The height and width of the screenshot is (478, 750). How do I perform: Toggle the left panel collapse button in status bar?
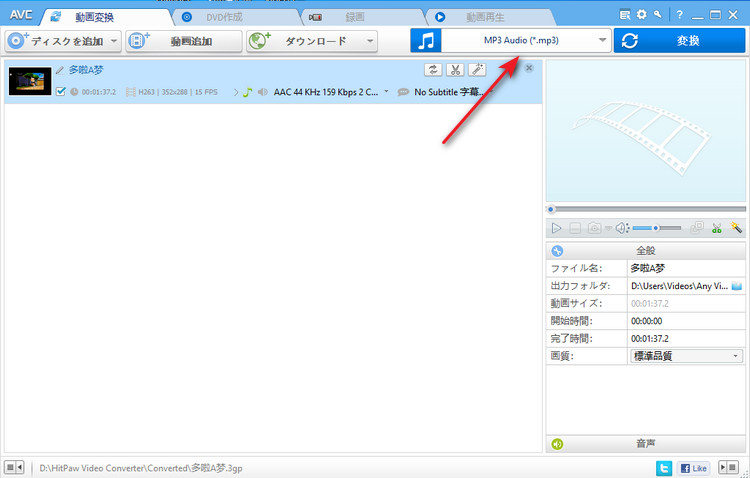pyautogui.click(x=14, y=467)
